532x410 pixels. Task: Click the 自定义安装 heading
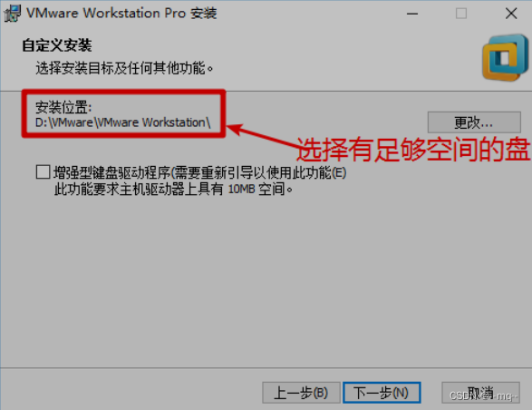tap(57, 45)
